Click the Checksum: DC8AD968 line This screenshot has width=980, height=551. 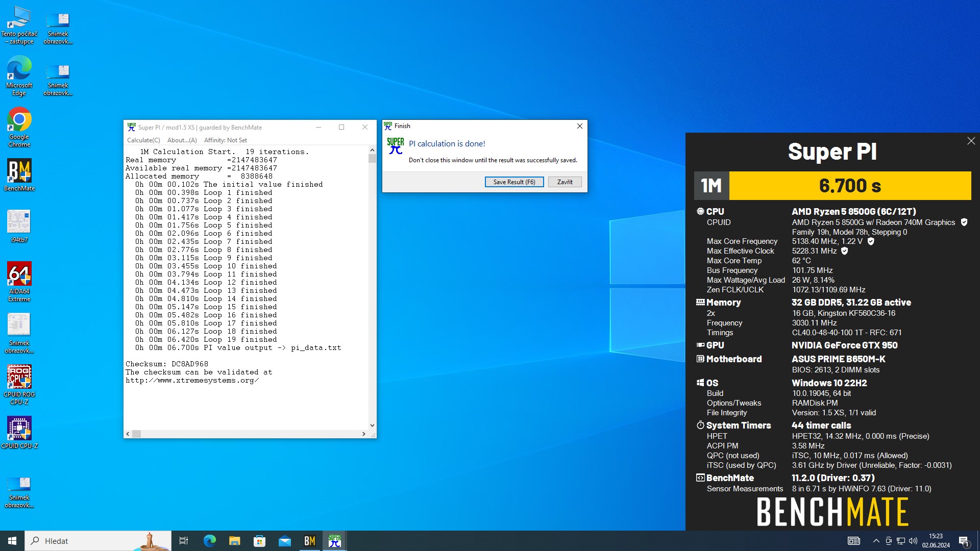click(167, 364)
